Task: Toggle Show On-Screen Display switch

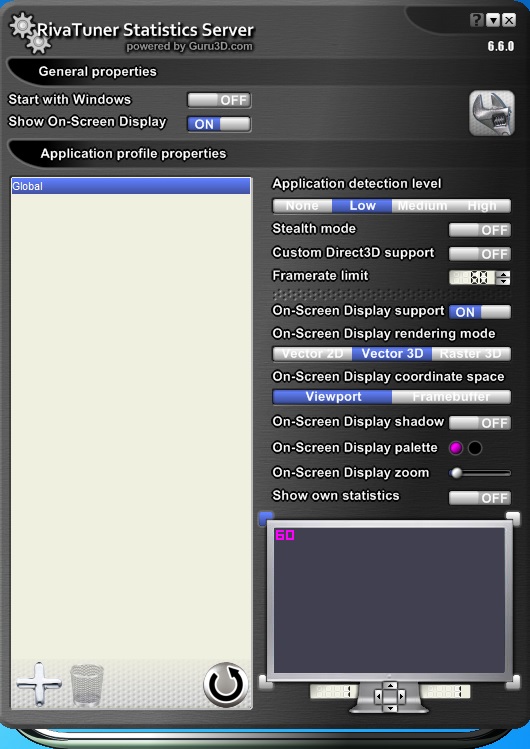Action: tap(219, 124)
